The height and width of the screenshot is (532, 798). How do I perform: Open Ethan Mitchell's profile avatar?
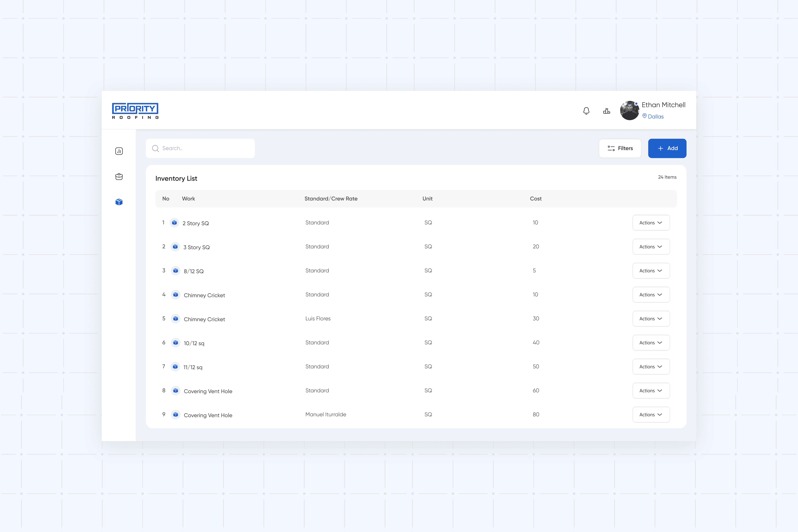pyautogui.click(x=629, y=111)
